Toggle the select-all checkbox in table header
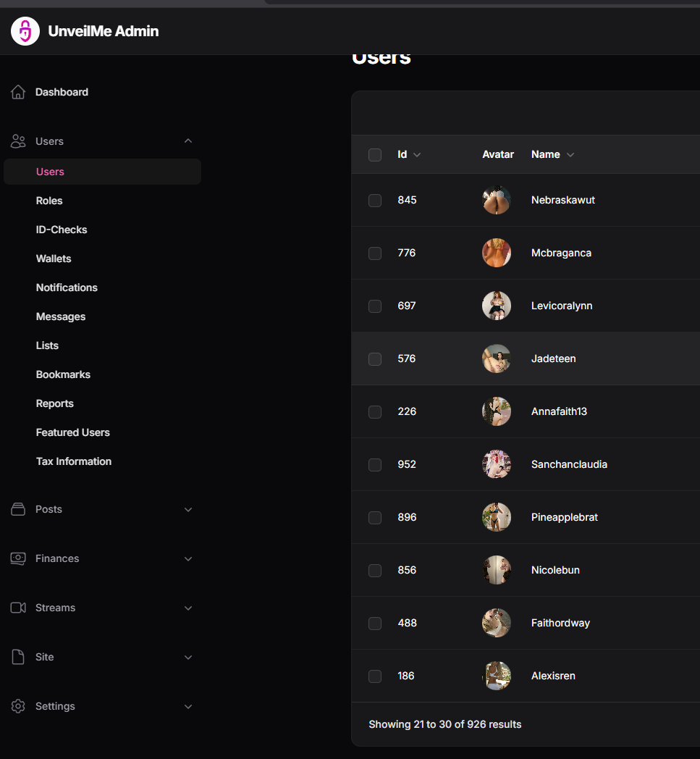This screenshot has width=700, height=759. tap(375, 154)
